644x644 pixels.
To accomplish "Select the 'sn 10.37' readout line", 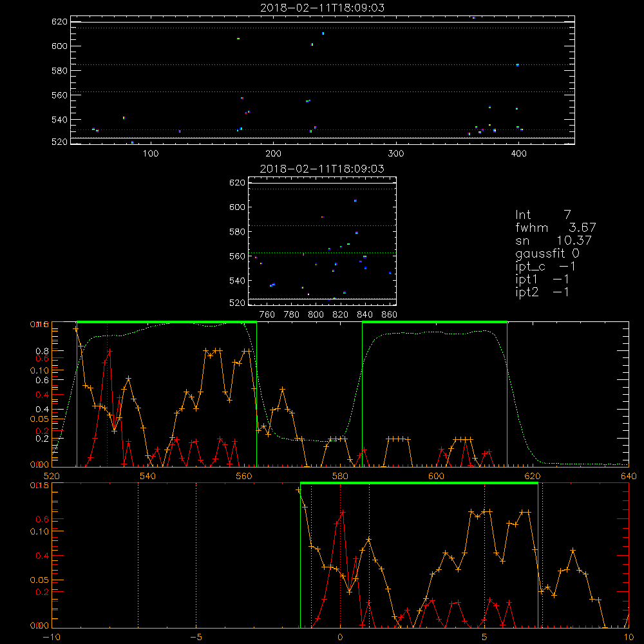I will [553, 240].
